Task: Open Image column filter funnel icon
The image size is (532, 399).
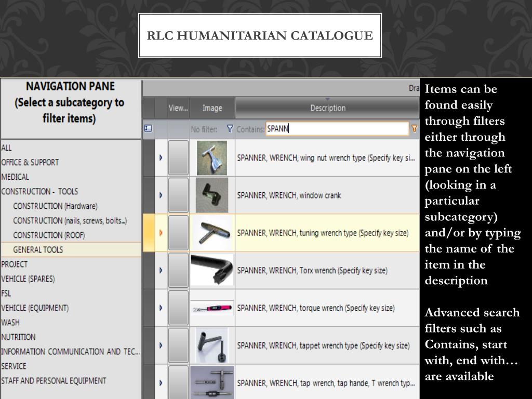Action: (x=230, y=129)
